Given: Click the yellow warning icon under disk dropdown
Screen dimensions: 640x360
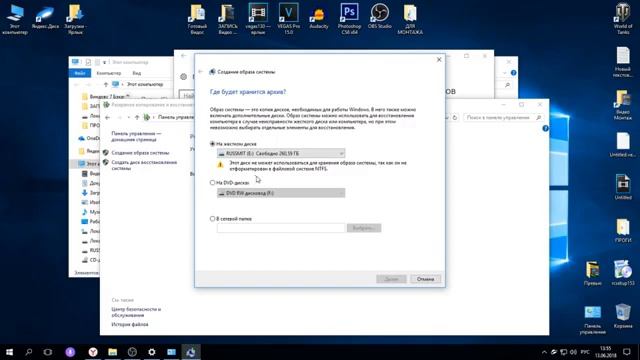Looking at the screenshot, I should [x=220, y=165].
